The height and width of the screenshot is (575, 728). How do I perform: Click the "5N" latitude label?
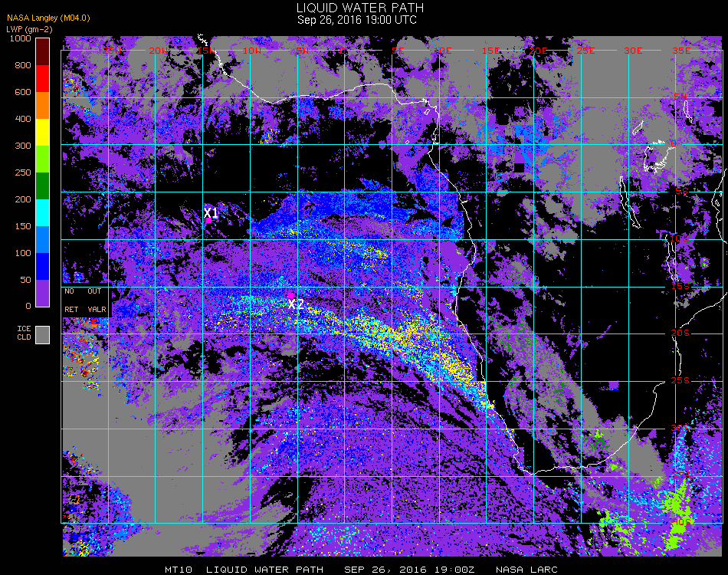click(680, 97)
